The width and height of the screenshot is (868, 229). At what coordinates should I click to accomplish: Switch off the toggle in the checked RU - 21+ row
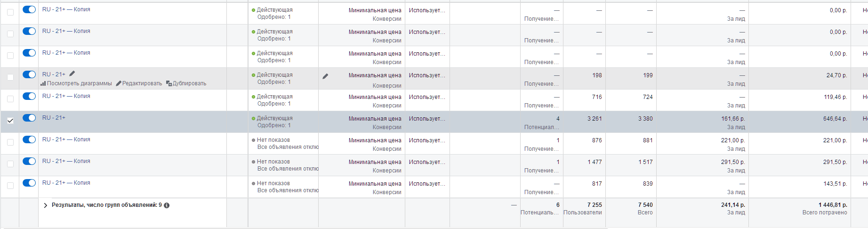[x=29, y=118]
